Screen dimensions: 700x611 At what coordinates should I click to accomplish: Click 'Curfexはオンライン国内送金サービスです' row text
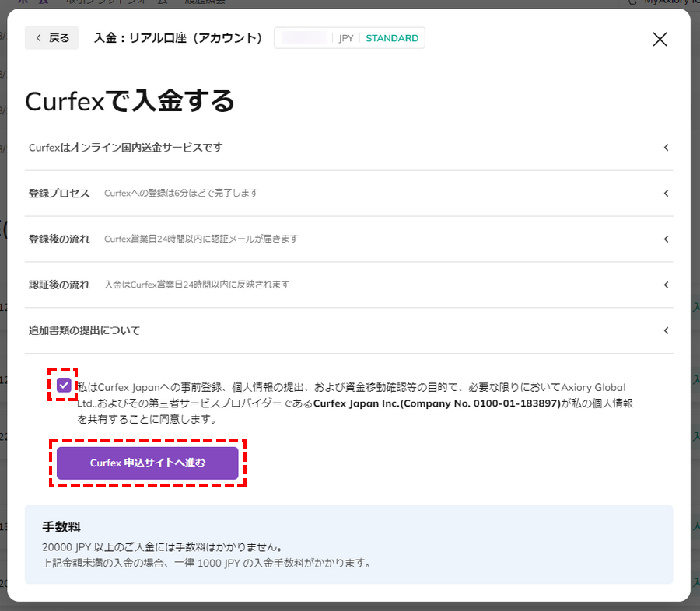tap(125, 148)
